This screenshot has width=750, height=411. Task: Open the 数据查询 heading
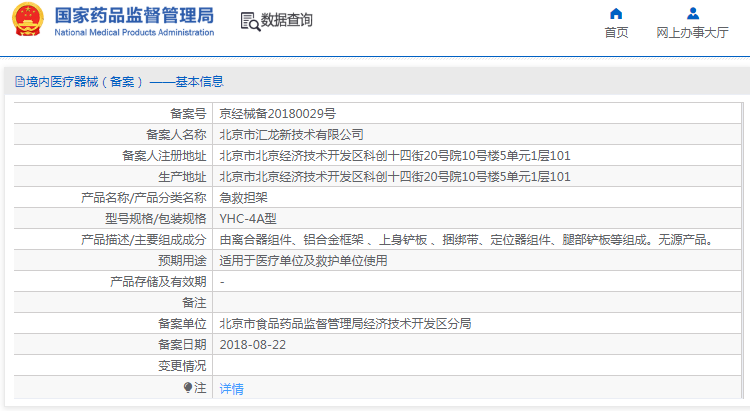[286, 20]
